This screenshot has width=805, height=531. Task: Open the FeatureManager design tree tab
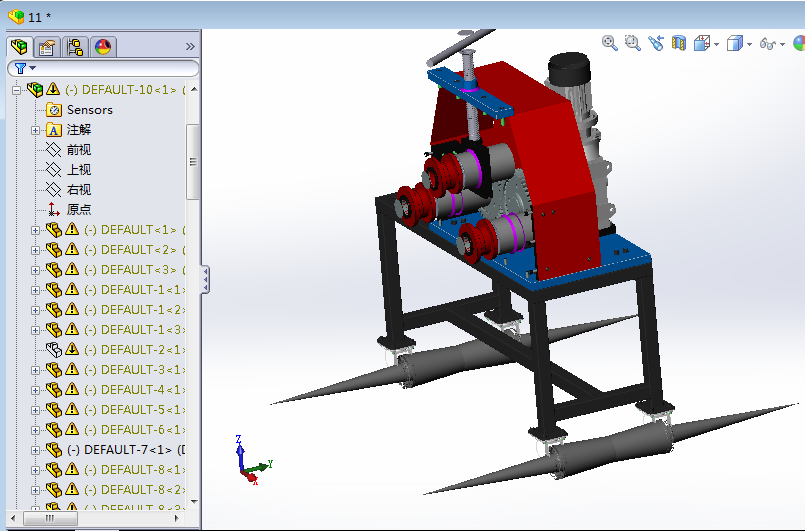point(20,47)
